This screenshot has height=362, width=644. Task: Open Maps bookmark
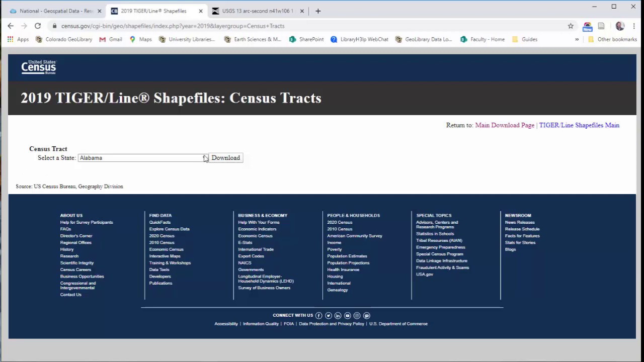pyautogui.click(x=140, y=39)
